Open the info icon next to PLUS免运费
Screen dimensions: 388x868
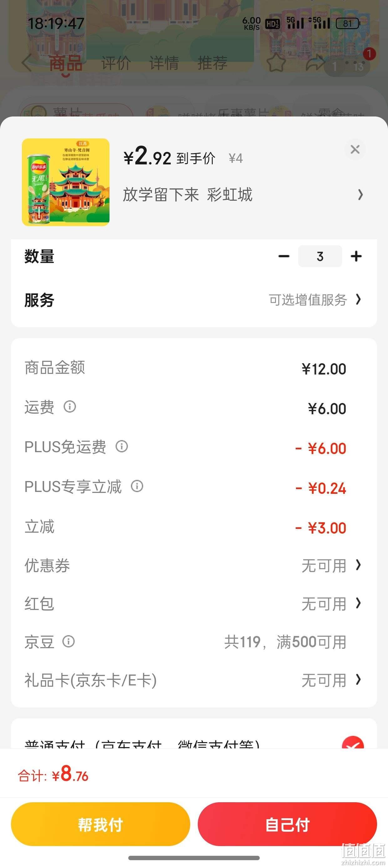(122, 447)
